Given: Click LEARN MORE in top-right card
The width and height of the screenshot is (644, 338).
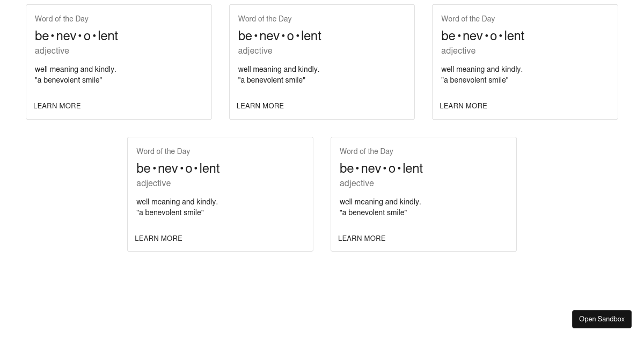Looking at the screenshot, I should [x=463, y=106].
